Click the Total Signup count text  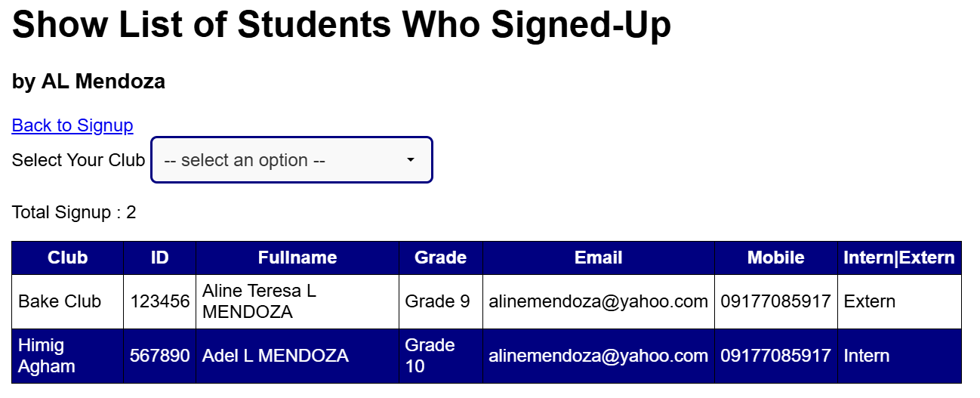point(74,212)
